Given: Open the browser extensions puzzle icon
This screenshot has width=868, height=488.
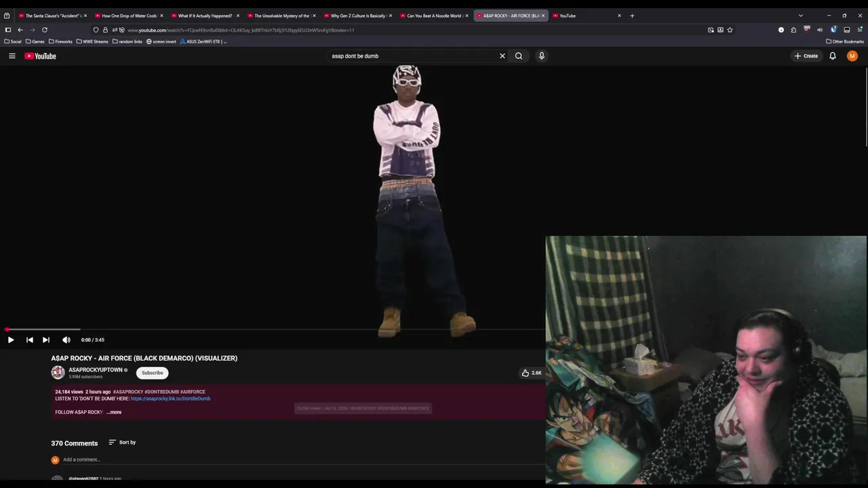Looking at the screenshot, I should coord(793,30).
